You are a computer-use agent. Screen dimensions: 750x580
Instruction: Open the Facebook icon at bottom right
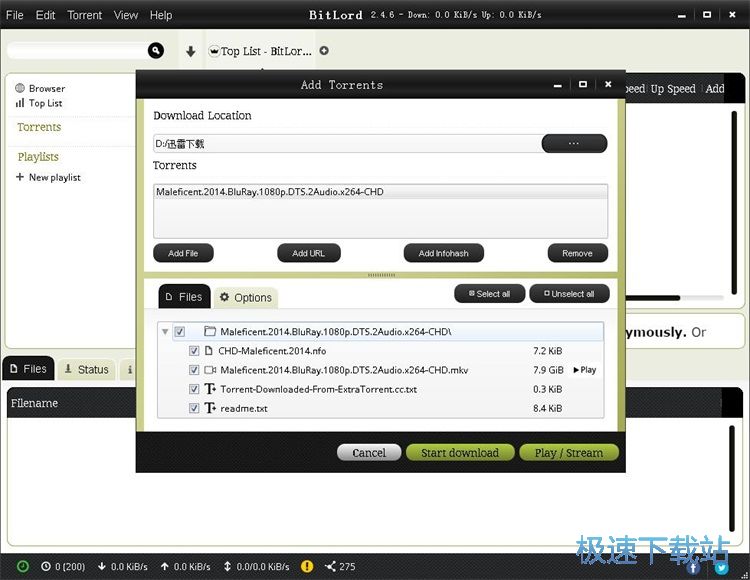coord(693,568)
